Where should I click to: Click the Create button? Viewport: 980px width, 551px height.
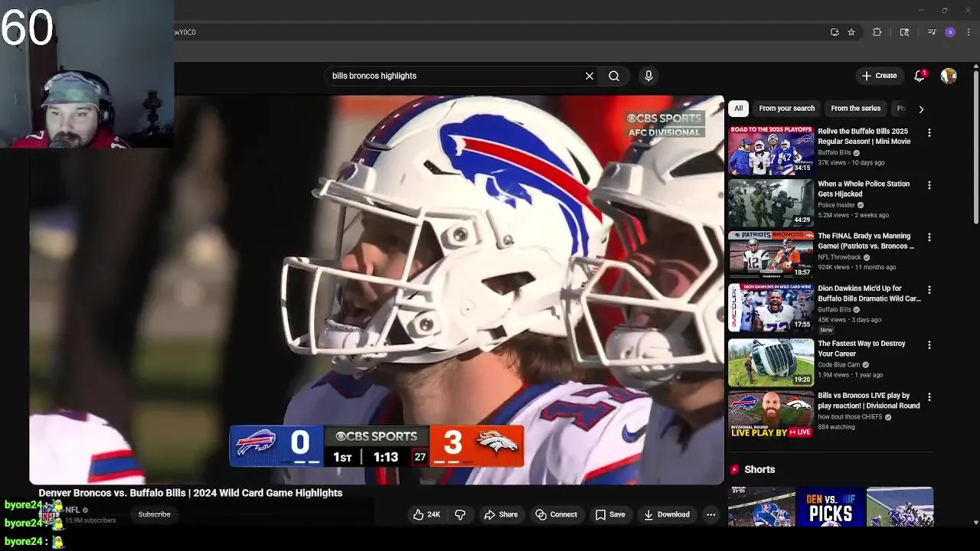pos(879,76)
